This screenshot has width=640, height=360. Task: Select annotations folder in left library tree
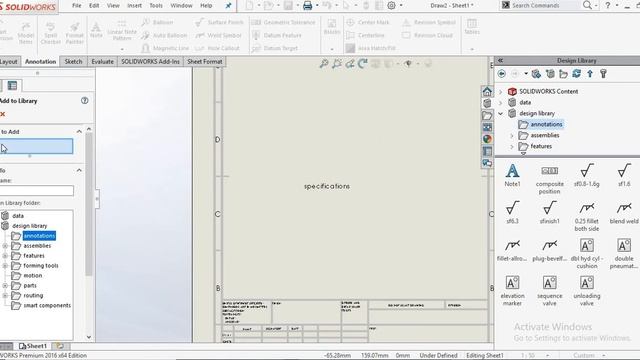pyautogui.click(x=39, y=236)
